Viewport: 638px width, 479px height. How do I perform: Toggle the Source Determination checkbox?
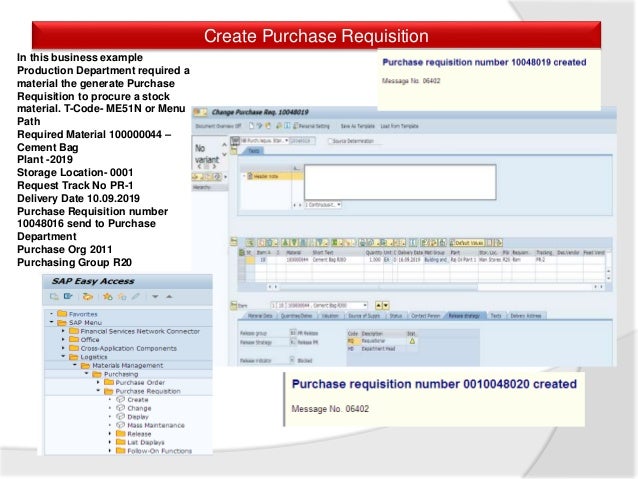[331, 141]
